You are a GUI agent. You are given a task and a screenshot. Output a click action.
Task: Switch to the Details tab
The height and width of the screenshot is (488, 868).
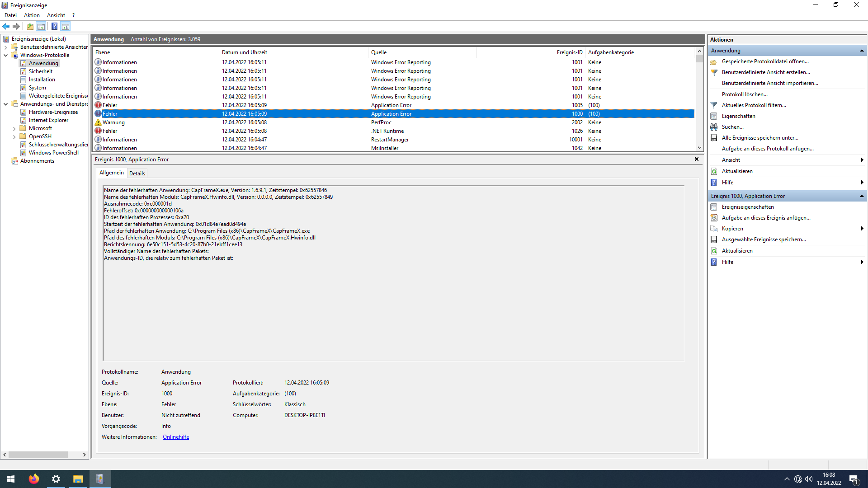[x=137, y=174]
